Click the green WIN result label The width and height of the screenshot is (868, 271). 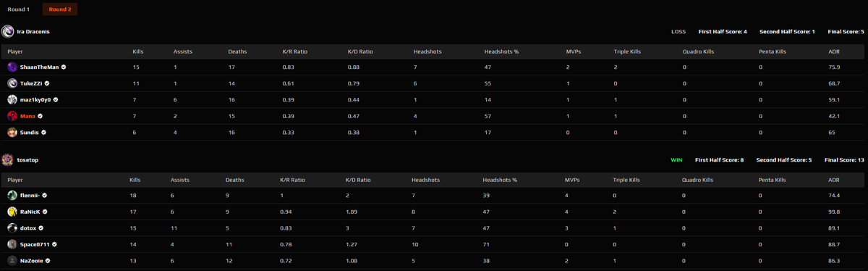(676, 159)
